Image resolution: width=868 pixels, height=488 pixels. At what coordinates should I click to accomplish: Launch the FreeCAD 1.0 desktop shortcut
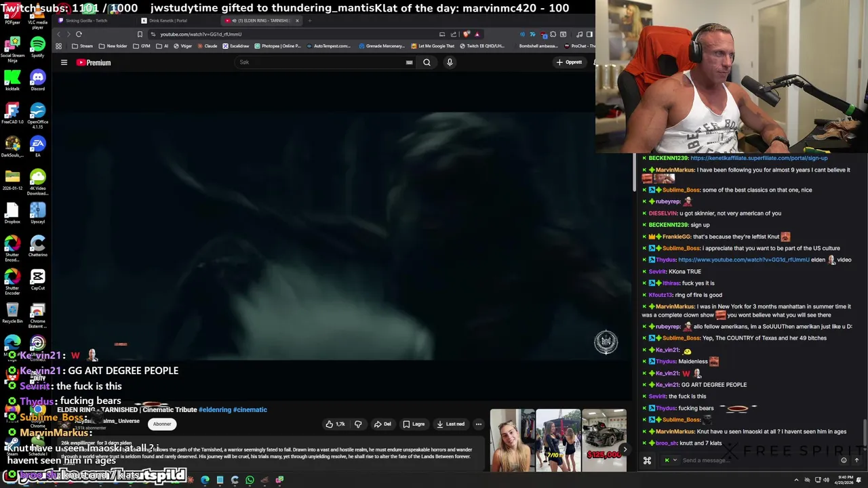pos(12,113)
